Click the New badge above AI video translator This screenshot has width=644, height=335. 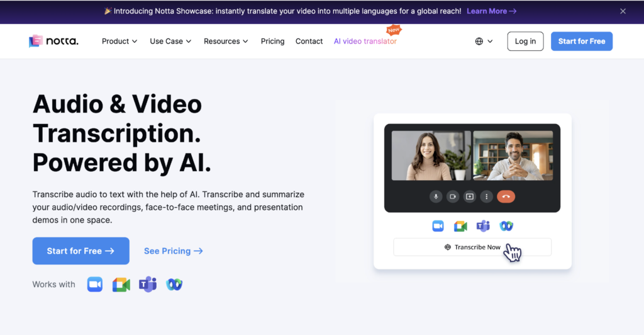tap(394, 30)
